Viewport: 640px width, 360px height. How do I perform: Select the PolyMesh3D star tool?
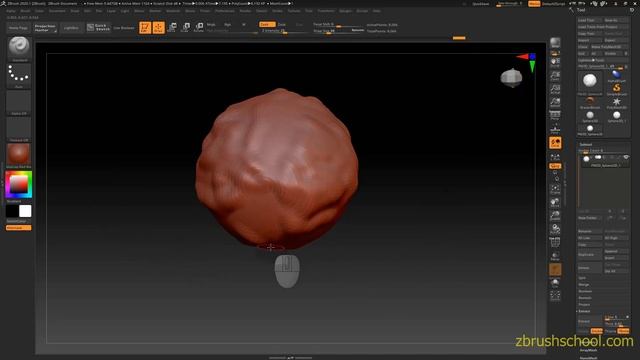pos(616,102)
